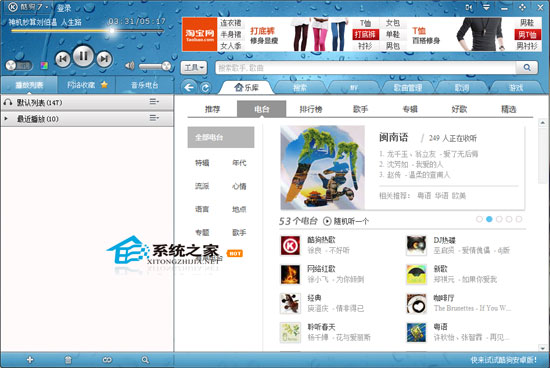Viewport: 550px width, 368px height.
Task: Open the color skin picker icon
Action: coord(44,65)
